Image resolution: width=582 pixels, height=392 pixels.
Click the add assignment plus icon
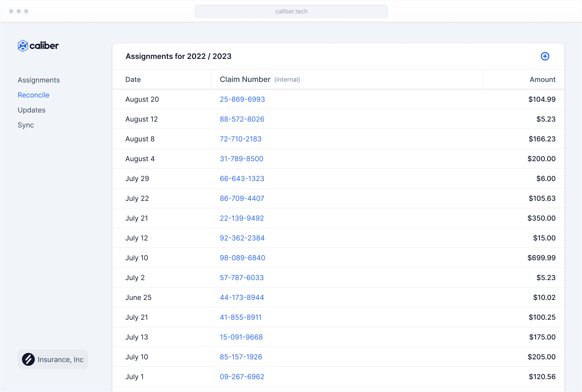(545, 56)
